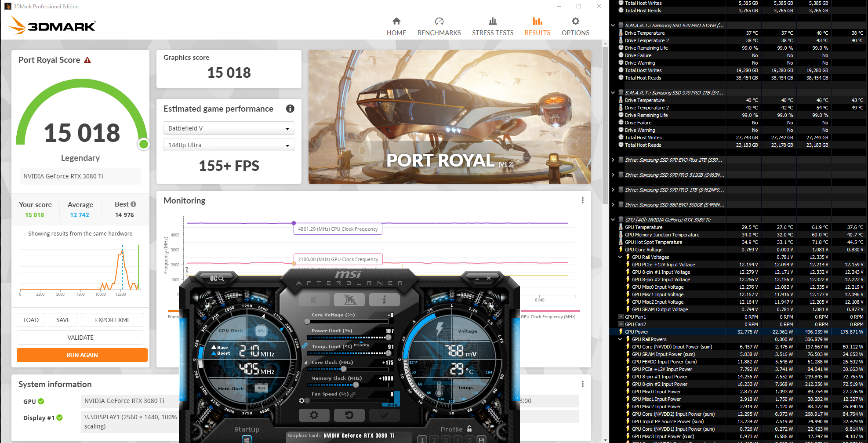Apply Afterburner settings with the checkmark button

pyautogui.click(x=384, y=415)
